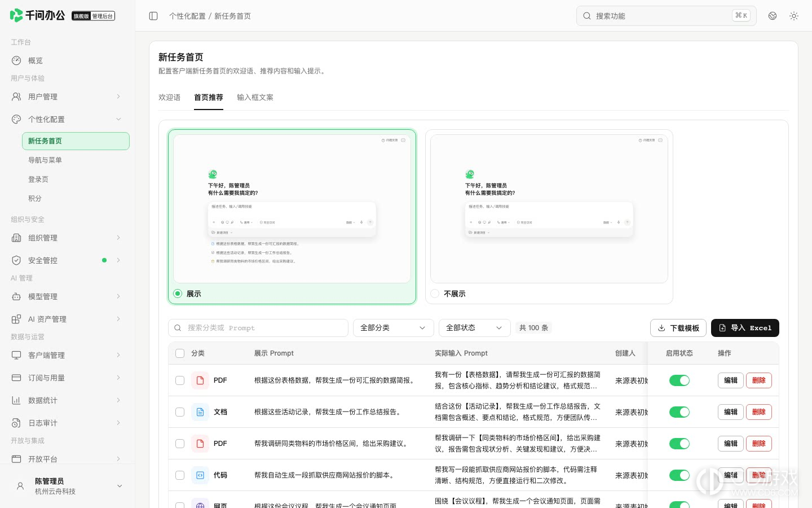Click 删除 for the first PDF row

pyautogui.click(x=759, y=380)
